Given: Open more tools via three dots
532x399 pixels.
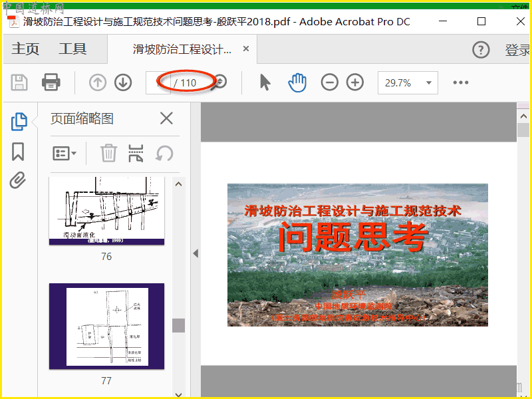Looking at the screenshot, I should [461, 82].
